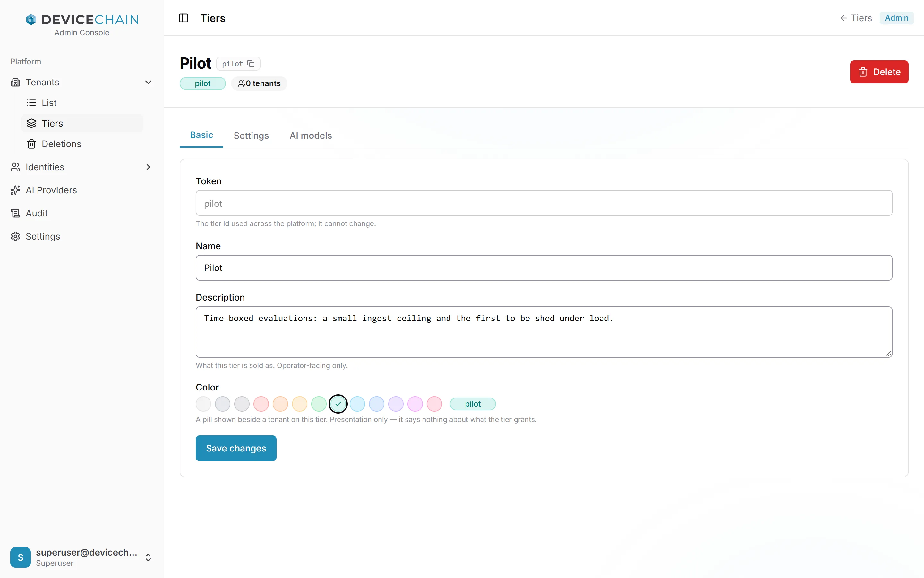This screenshot has height=578, width=924.
Task: Select the green color swatch
Action: point(319,404)
